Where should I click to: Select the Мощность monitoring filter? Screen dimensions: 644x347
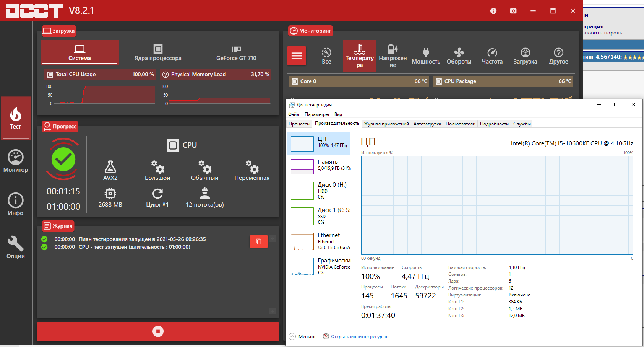point(426,56)
